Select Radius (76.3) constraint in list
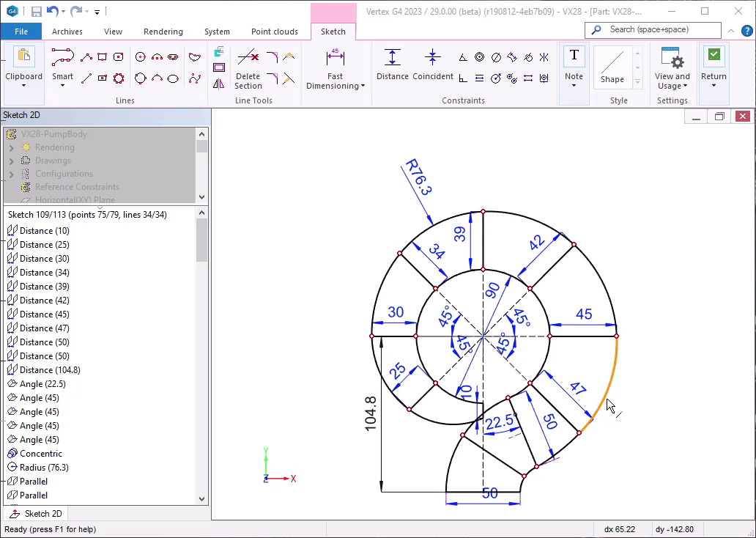Viewport: 756px width, 538px height. click(x=43, y=468)
